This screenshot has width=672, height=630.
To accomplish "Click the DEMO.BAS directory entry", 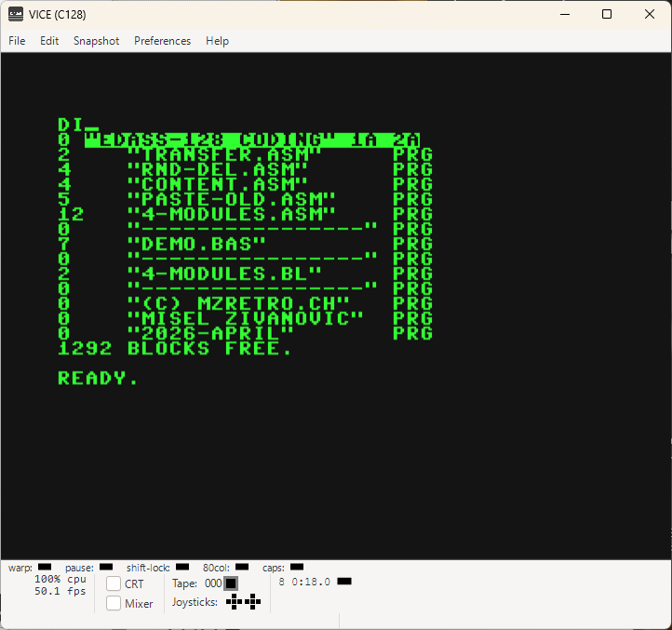I will 245,245.
